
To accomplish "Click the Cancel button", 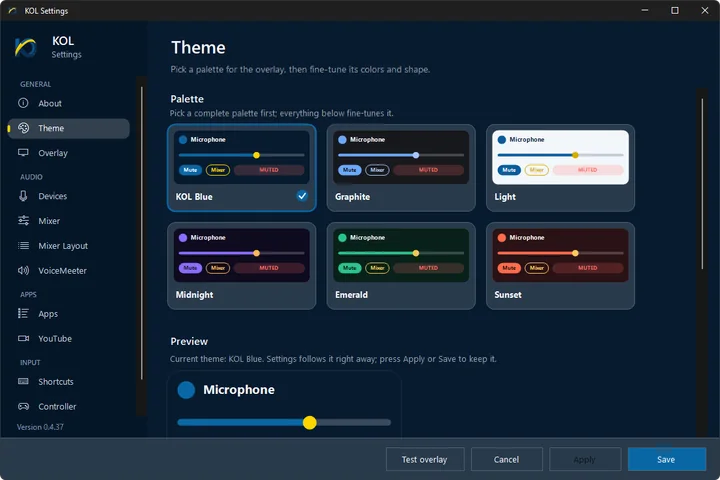I will tap(506, 459).
